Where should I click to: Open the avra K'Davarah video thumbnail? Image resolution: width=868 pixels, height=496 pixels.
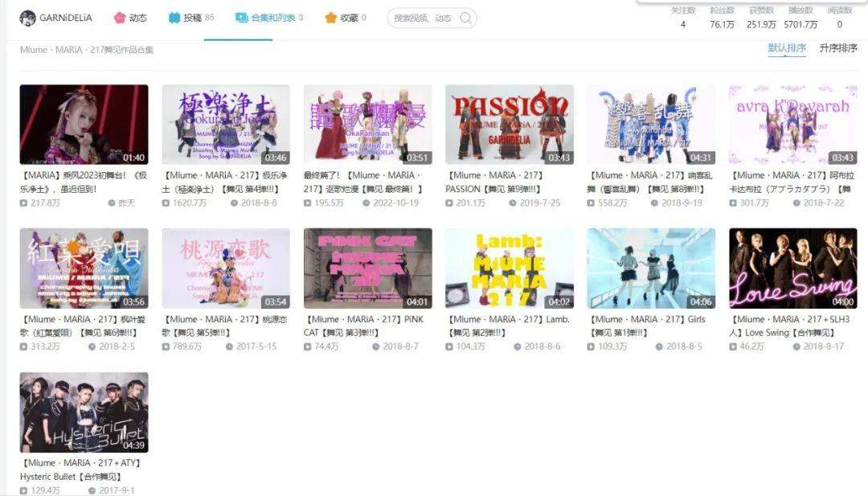point(792,125)
